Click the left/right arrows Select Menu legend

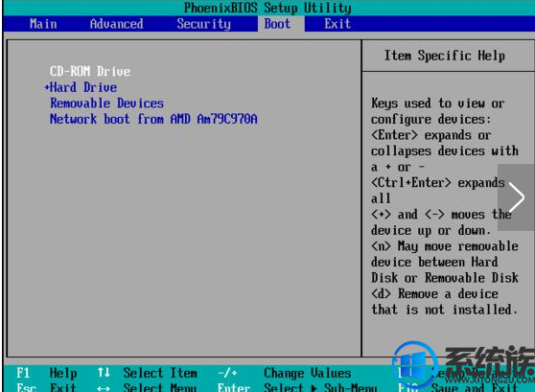coord(147,387)
